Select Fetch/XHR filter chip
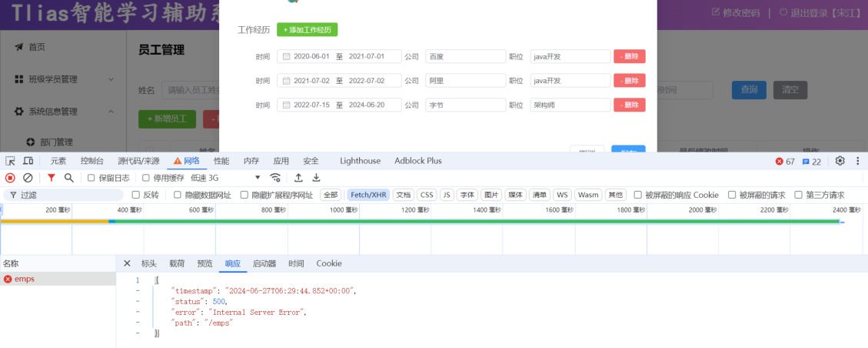The height and width of the screenshot is (348, 868). click(369, 195)
